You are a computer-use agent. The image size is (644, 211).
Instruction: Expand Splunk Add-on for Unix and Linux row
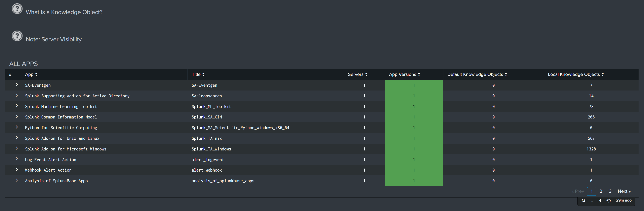click(x=17, y=138)
